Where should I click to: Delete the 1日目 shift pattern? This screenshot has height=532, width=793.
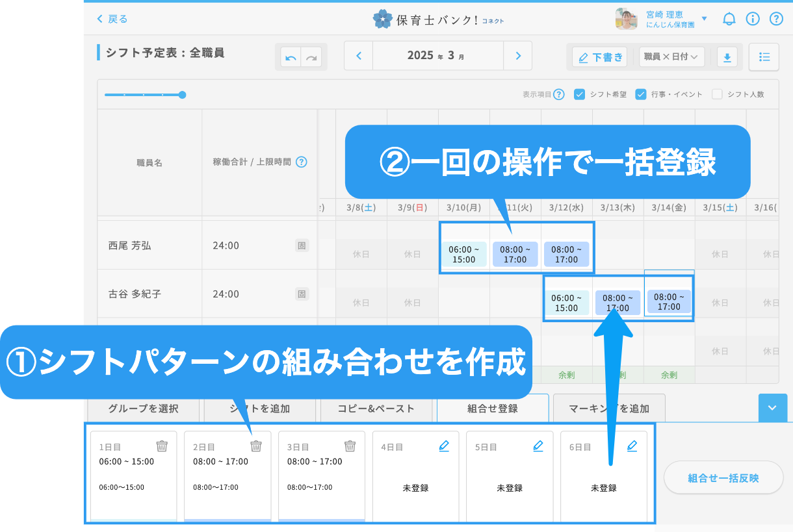click(x=162, y=446)
